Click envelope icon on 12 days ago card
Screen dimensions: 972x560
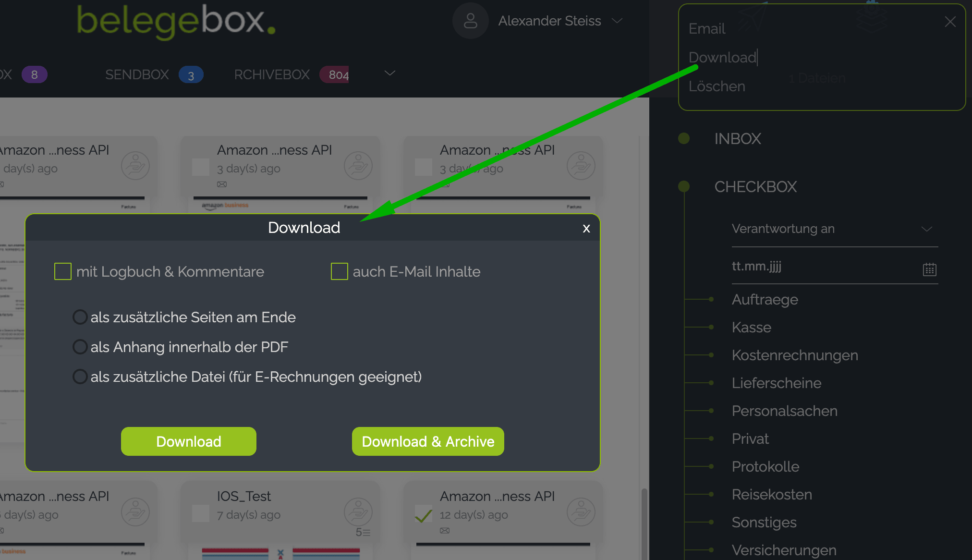pyautogui.click(x=445, y=531)
